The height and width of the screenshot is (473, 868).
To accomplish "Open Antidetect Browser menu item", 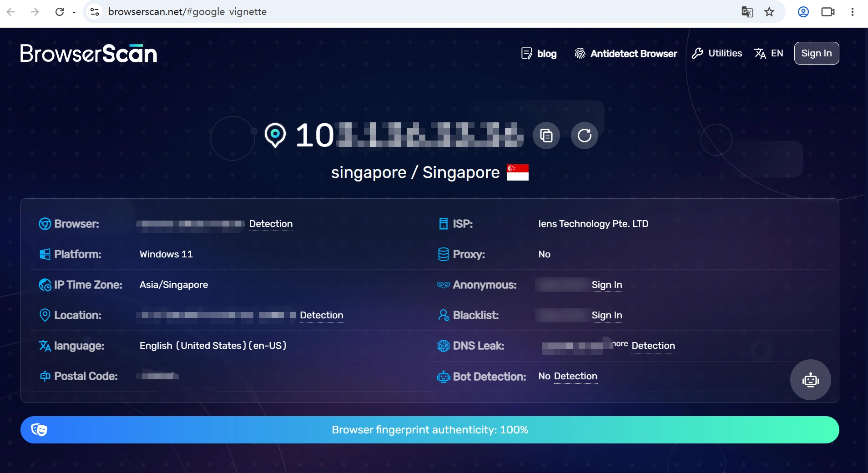I will click(626, 54).
